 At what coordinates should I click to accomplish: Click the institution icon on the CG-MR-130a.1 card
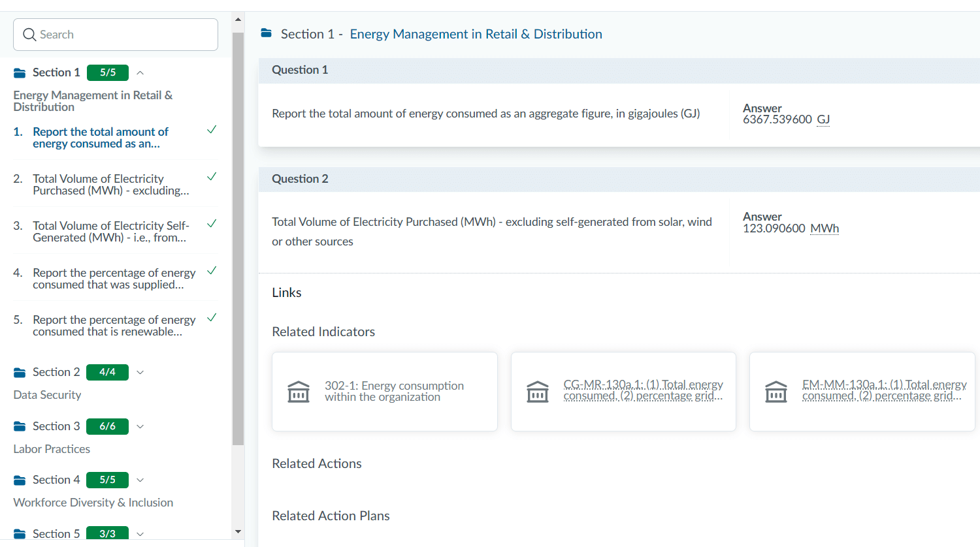[538, 392]
